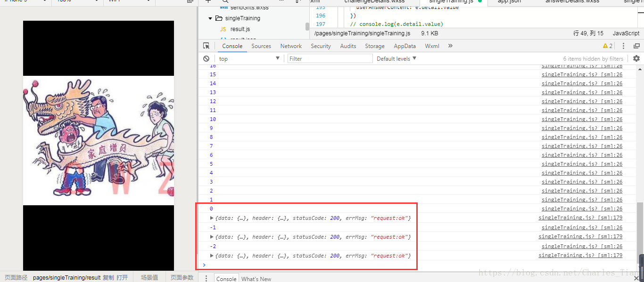Click the 页面路径 label

click(x=16, y=278)
